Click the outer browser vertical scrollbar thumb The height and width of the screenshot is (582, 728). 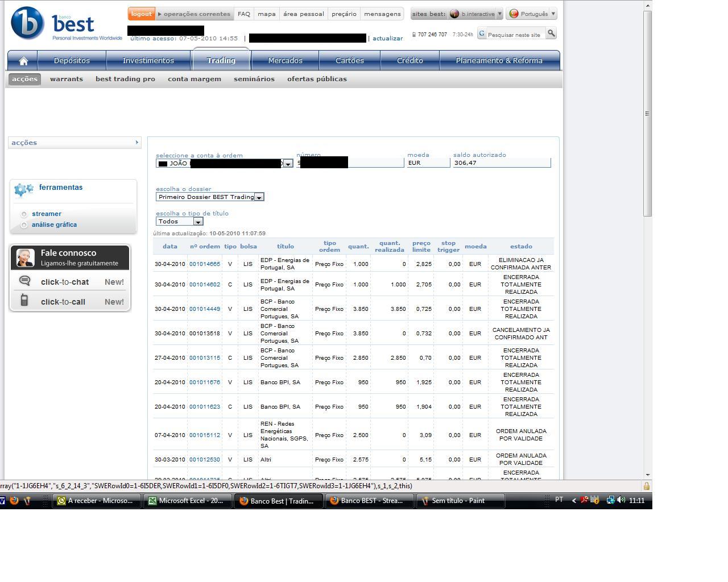click(x=647, y=113)
